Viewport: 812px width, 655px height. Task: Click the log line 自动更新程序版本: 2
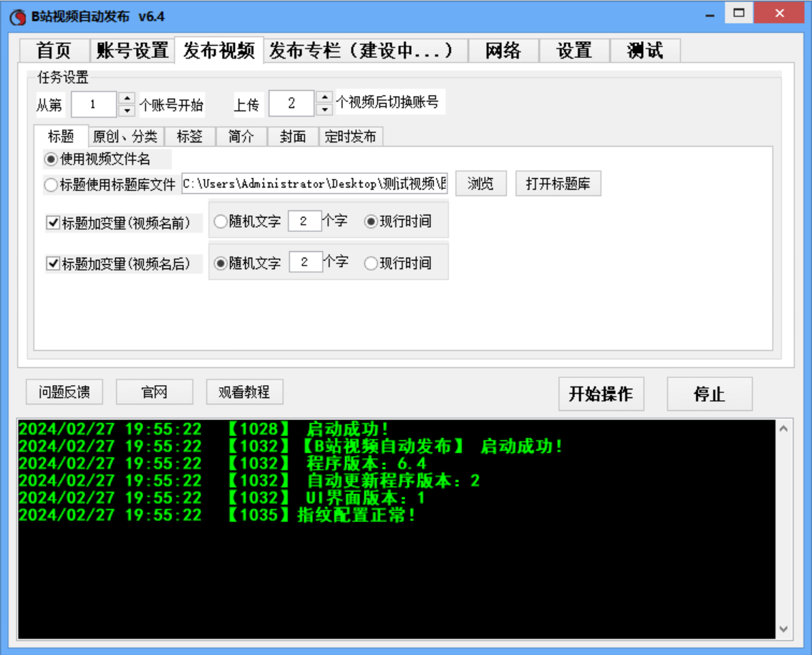250,480
